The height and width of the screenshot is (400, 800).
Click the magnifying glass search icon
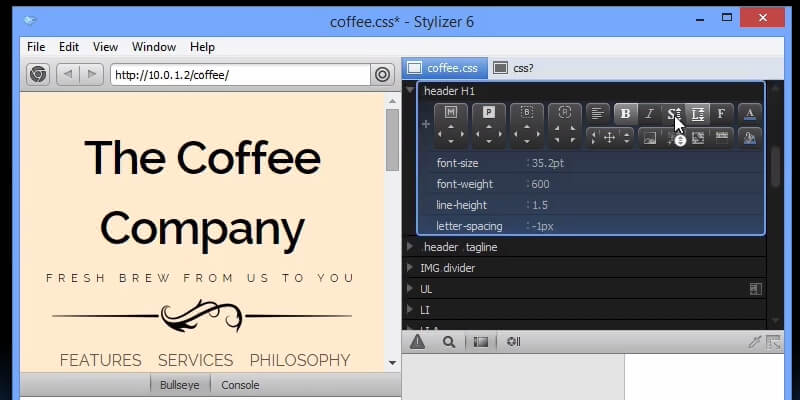pos(449,342)
